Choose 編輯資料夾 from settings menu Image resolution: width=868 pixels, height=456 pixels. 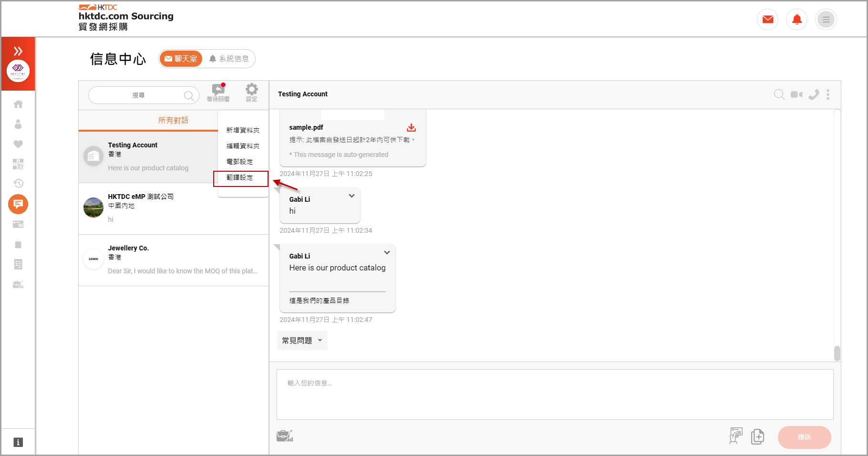[x=243, y=146]
